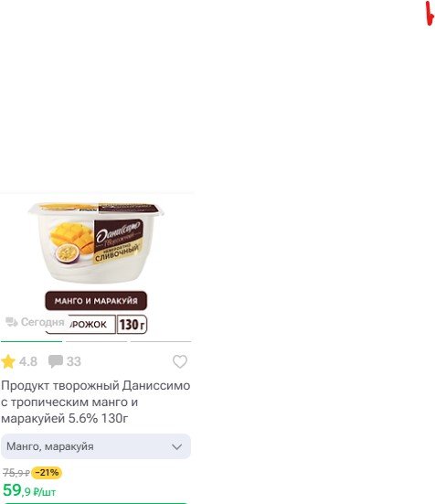Click the yellow star rating icon

point(8,361)
